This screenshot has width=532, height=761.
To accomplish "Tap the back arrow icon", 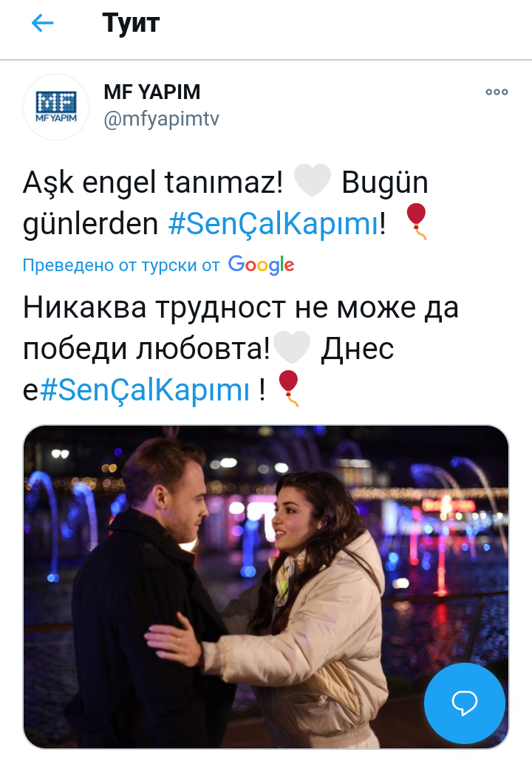I will tap(42, 23).
